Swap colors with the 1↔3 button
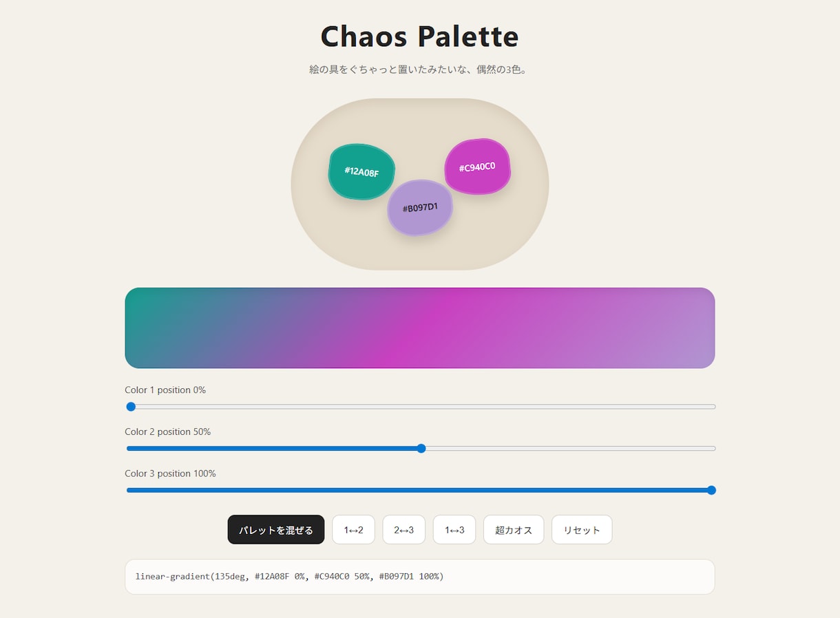This screenshot has width=840, height=618. coord(454,530)
